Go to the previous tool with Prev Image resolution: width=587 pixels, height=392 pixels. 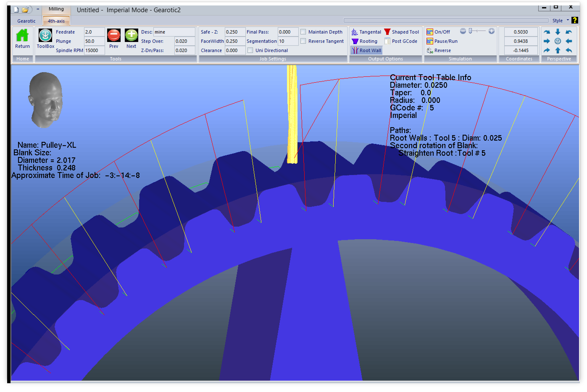(114, 35)
